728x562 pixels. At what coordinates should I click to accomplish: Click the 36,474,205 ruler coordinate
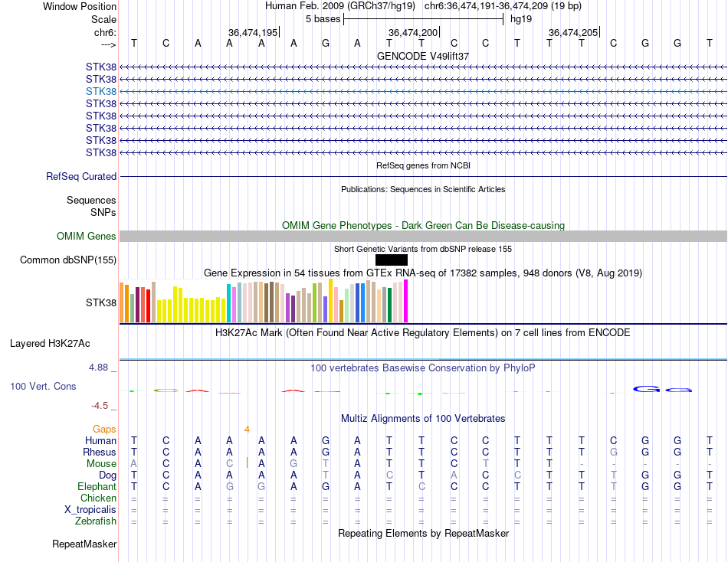tap(573, 32)
